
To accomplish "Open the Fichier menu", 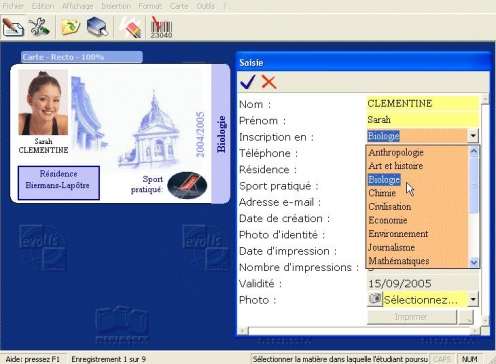I will tap(13, 6).
